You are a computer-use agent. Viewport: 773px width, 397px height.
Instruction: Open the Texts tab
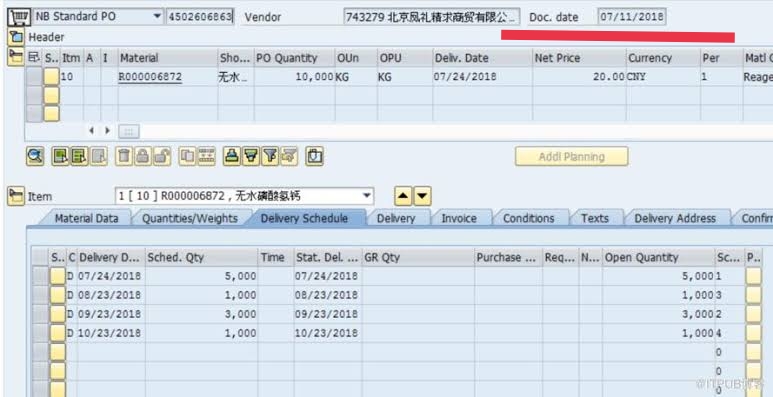pos(595,218)
